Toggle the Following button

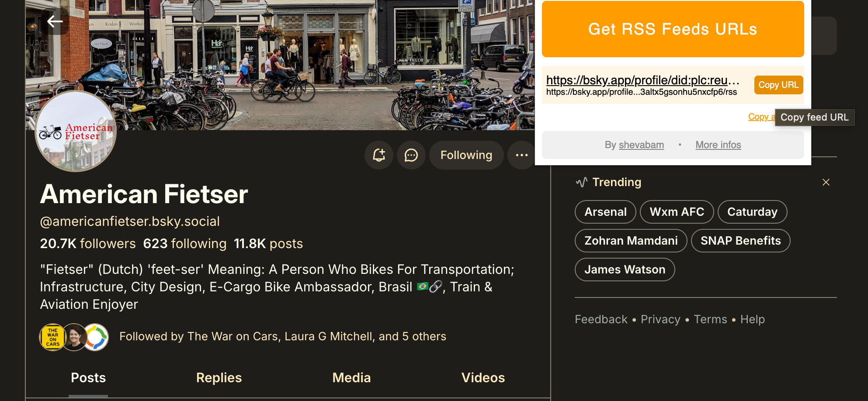coord(466,155)
